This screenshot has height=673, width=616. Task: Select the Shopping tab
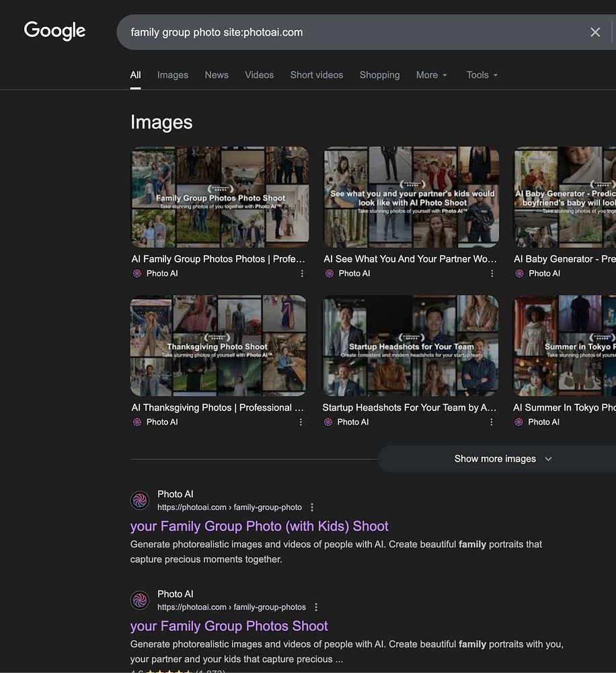click(x=379, y=75)
